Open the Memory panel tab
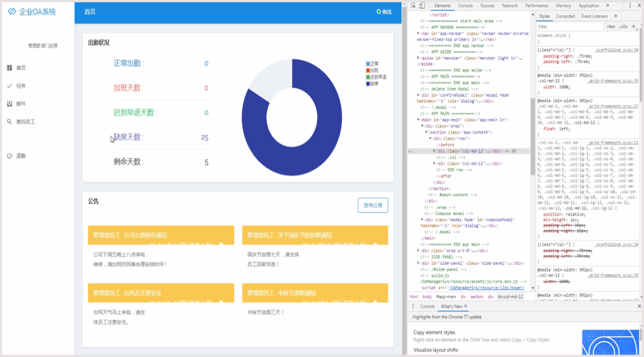This screenshot has width=644, height=357. point(563,6)
